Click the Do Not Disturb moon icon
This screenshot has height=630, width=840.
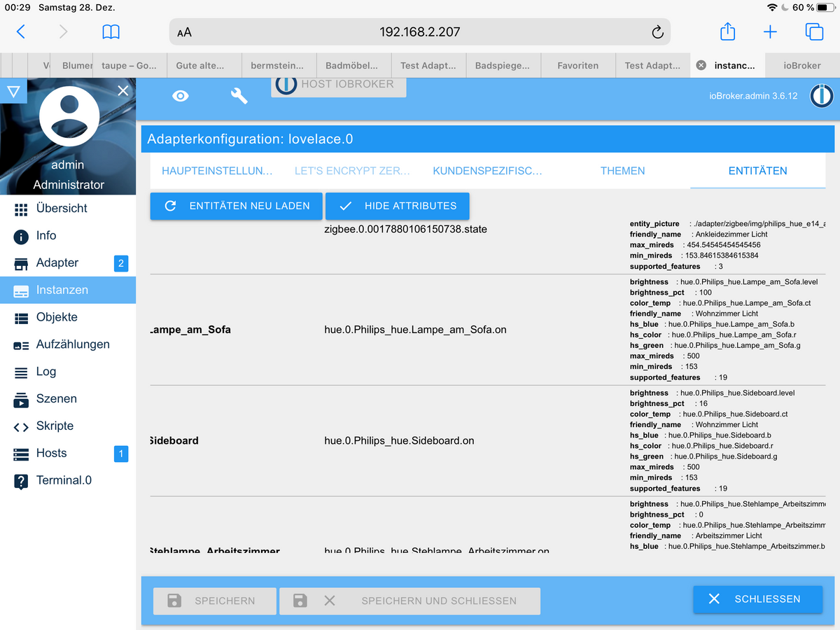tap(785, 8)
